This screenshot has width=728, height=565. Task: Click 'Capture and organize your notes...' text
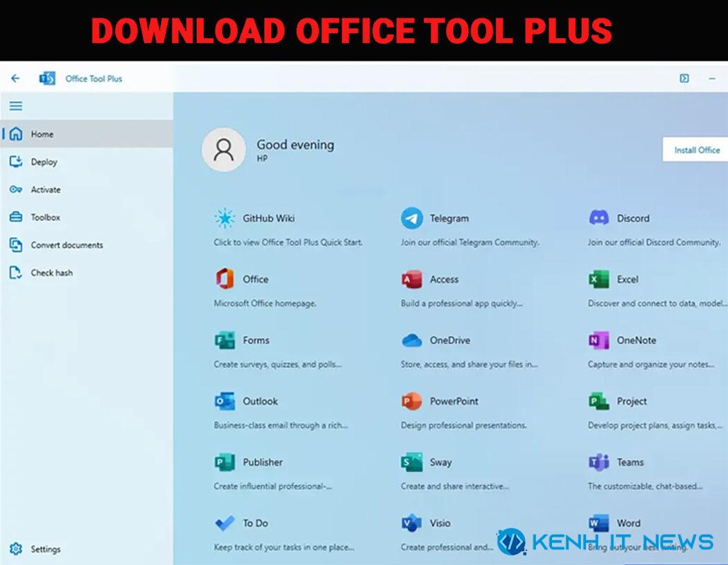pos(651,364)
